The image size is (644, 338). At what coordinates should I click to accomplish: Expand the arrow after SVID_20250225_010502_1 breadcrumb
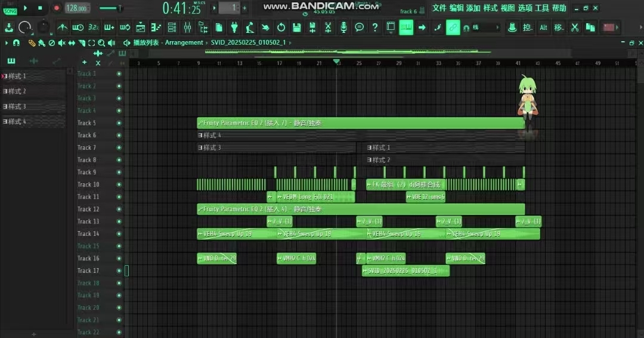(290, 43)
